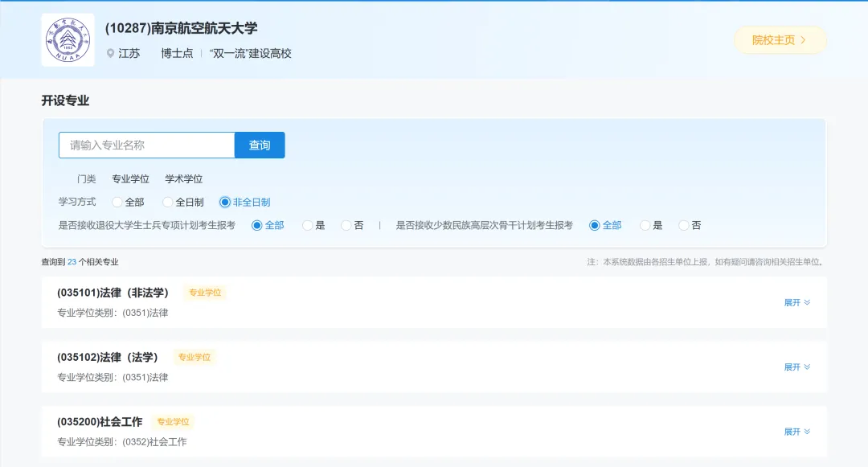Viewport: 868px width, 467px height.
Task: Select 全日制 study mode
Action: click(x=182, y=202)
